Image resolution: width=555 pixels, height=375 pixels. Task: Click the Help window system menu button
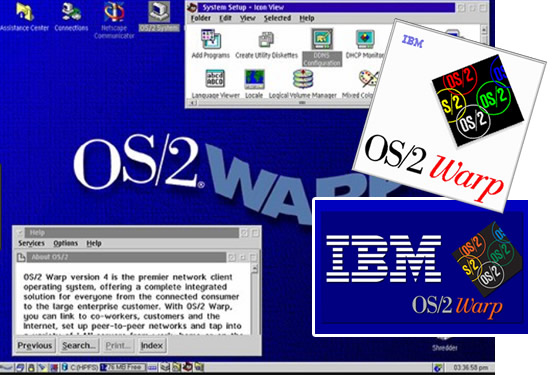[x=20, y=233]
